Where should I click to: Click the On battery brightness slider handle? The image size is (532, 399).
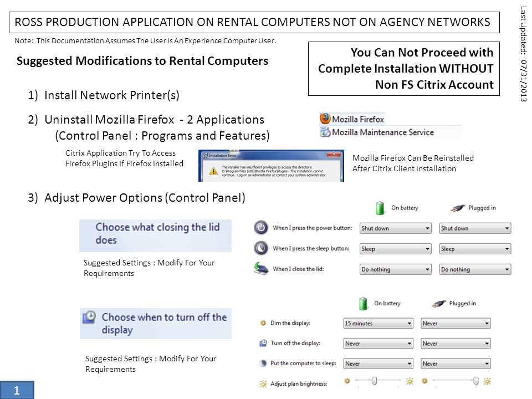374,381
